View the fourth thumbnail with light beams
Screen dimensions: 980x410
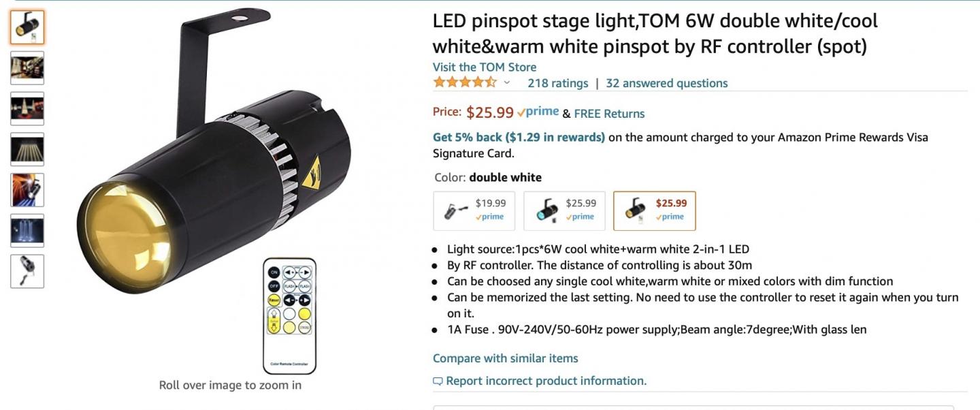(x=27, y=149)
